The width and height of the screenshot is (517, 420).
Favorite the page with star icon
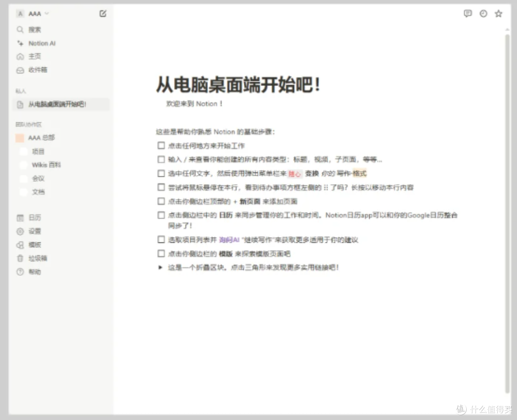498,13
